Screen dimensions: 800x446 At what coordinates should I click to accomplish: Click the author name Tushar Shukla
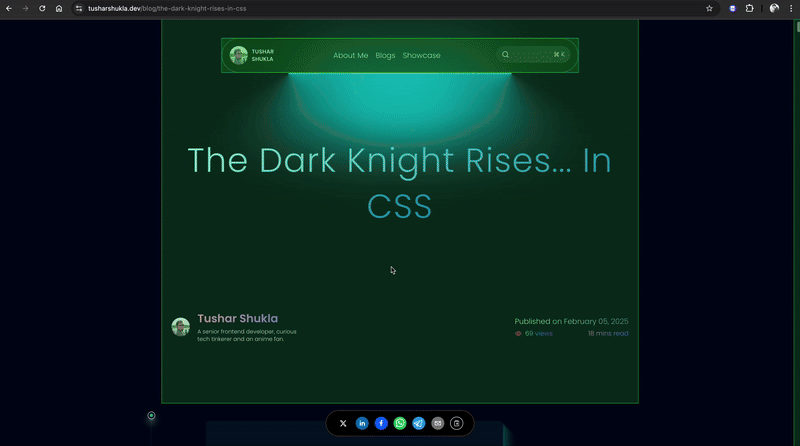click(238, 318)
